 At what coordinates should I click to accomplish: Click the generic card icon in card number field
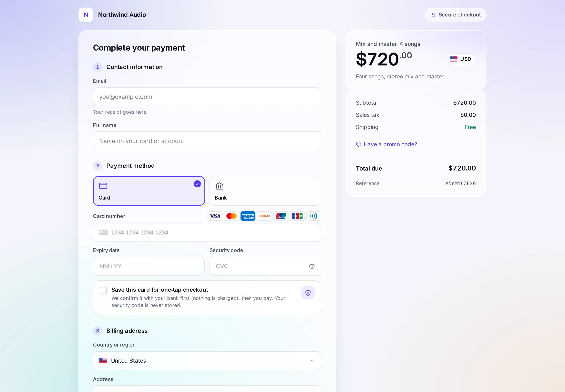coord(104,233)
